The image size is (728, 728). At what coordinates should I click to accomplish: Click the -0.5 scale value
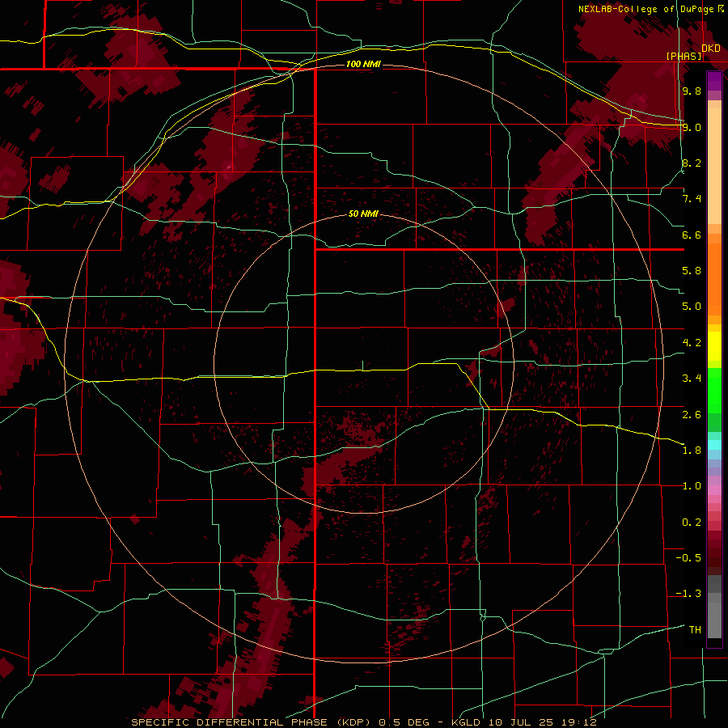tap(688, 558)
